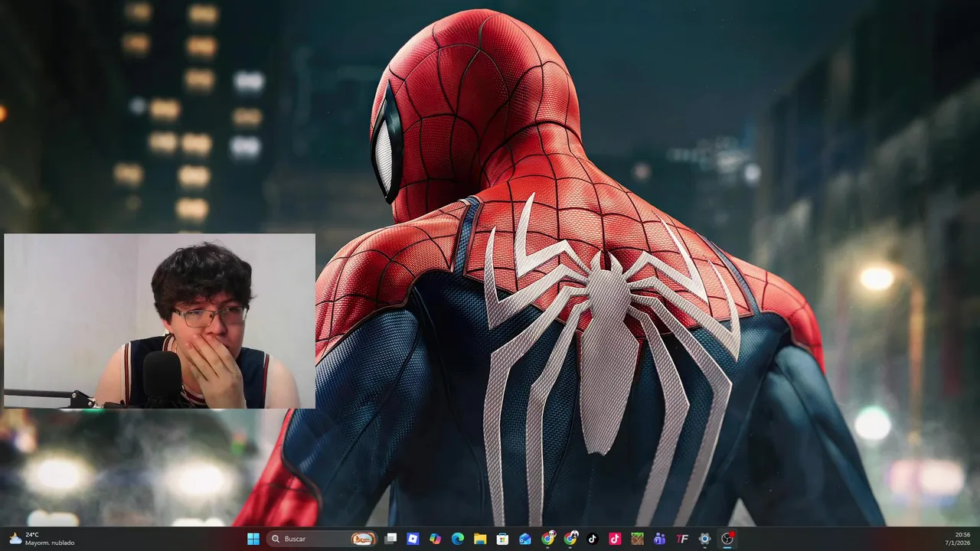Open the Chrome icon beside Outlook
Viewport: 980px width, 551px height.
tap(547, 539)
